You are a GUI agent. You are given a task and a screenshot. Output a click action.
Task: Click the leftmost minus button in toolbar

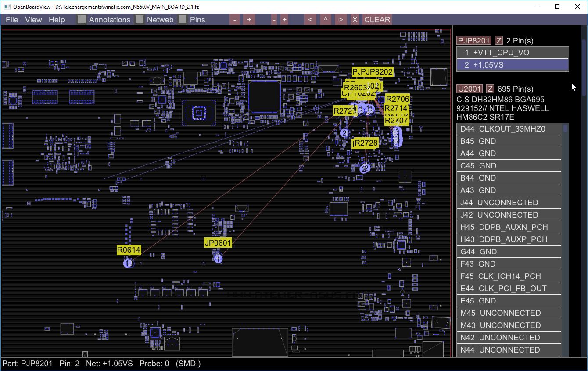[235, 20]
